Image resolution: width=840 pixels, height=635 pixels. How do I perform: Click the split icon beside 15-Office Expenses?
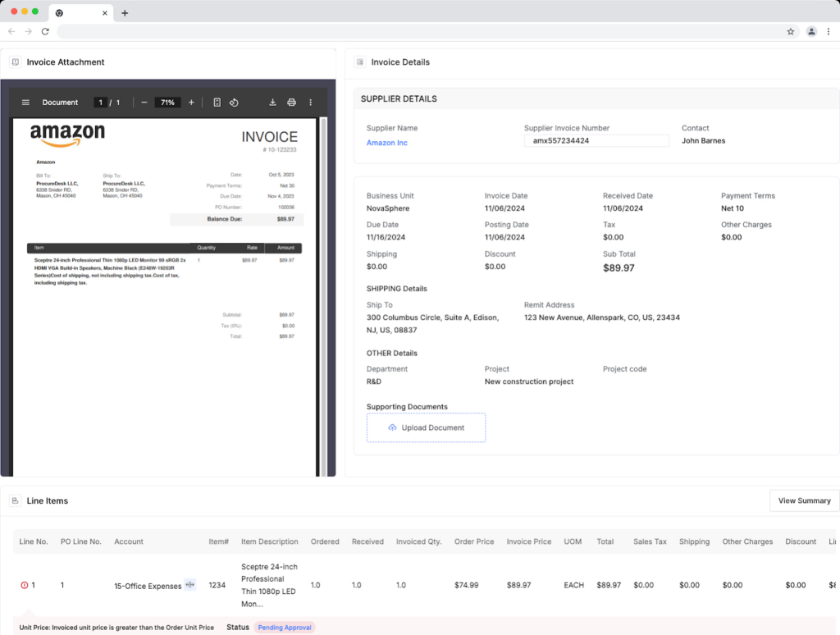click(189, 585)
